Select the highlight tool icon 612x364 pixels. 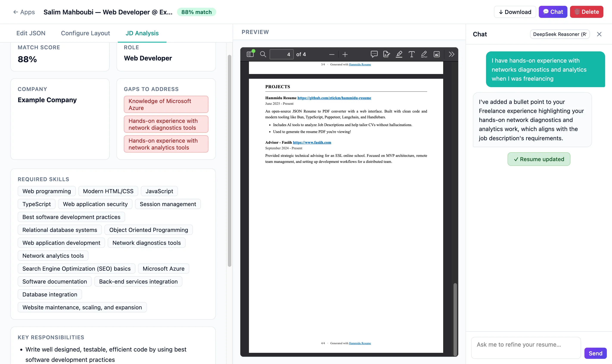(399, 54)
